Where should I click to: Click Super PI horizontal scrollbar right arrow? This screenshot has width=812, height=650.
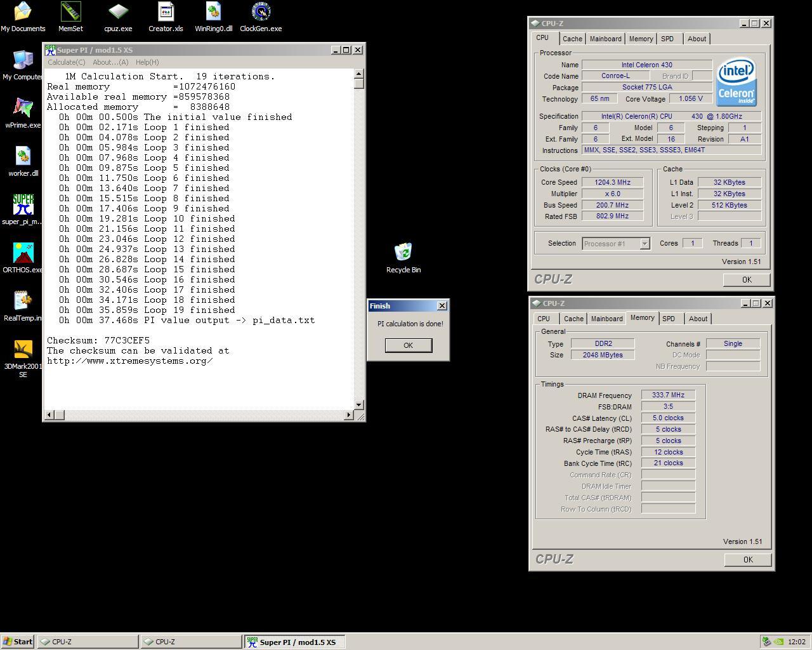tap(348, 415)
